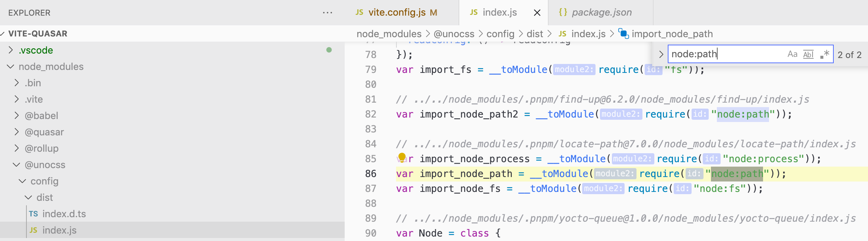
Task: Switch to vite.config.js tab
Action: tap(403, 13)
